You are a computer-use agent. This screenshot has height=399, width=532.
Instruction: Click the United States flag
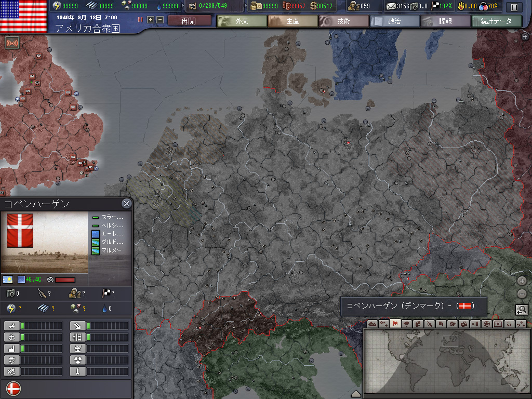(23, 16)
